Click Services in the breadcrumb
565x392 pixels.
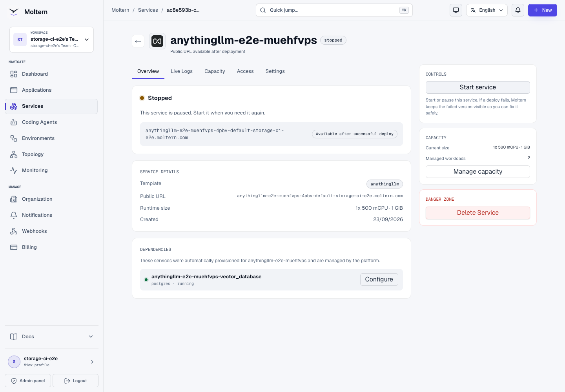tap(148, 10)
